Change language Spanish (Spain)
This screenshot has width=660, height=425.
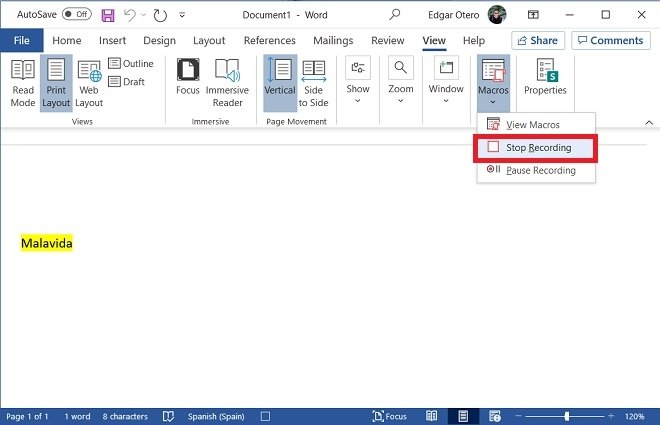(216, 417)
